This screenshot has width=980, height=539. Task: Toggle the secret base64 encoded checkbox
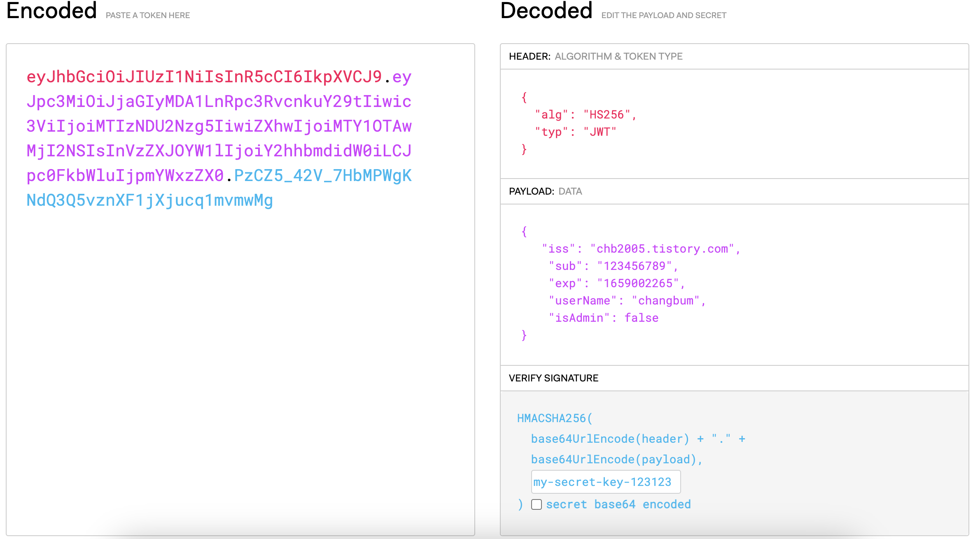click(536, 504)
